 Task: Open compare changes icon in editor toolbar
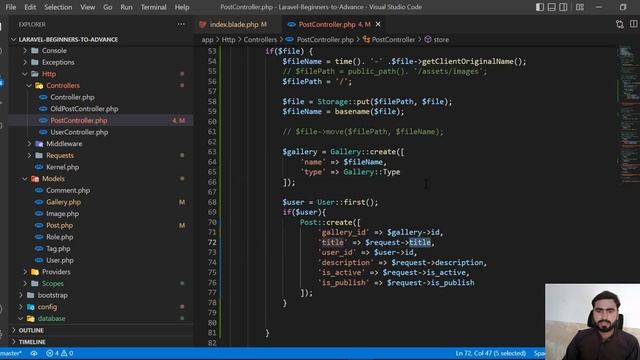620,24
